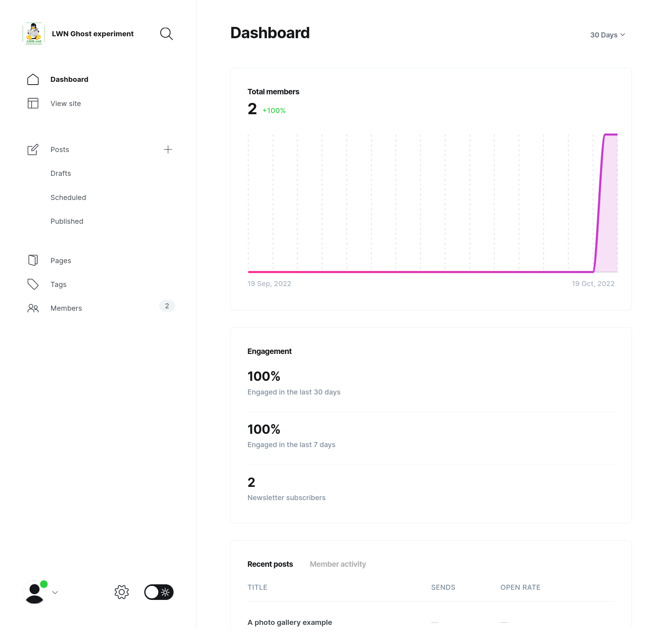Click the SENDS column header
The image size is (672, 635).
pos(443,587)
